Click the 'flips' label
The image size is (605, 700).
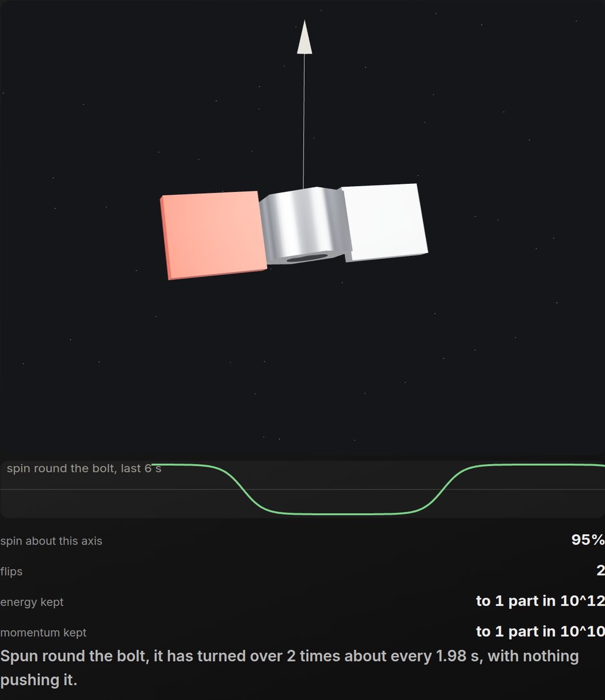coord(11,572)
